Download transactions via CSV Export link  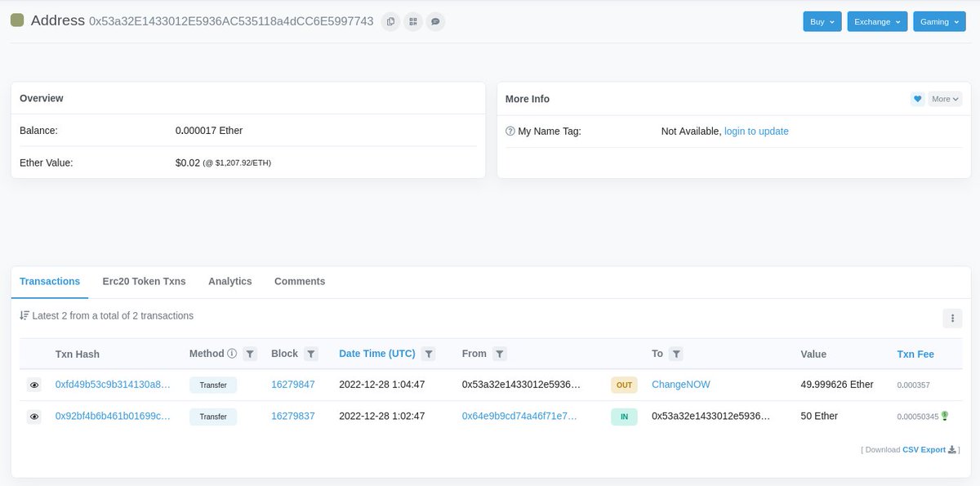point(923,449)
